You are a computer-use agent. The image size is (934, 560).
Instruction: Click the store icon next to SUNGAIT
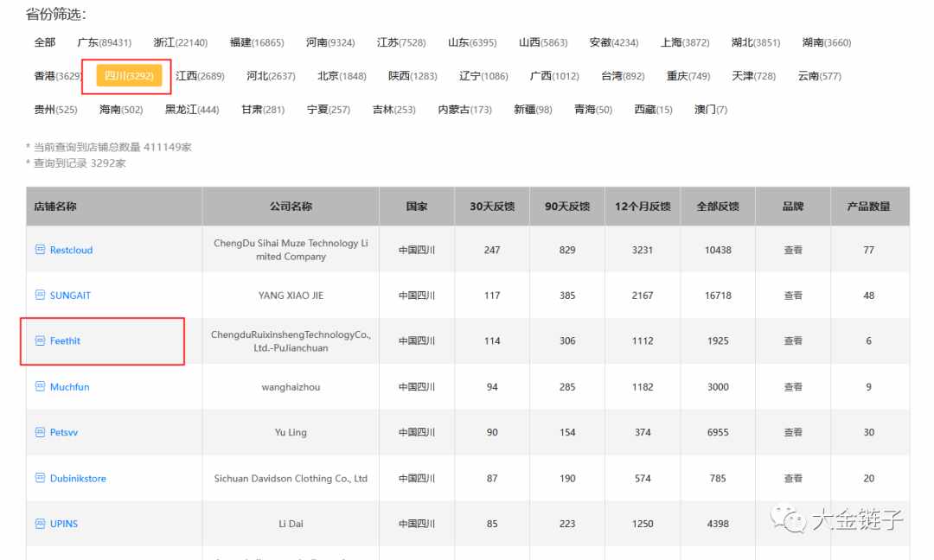click(40, 296)
